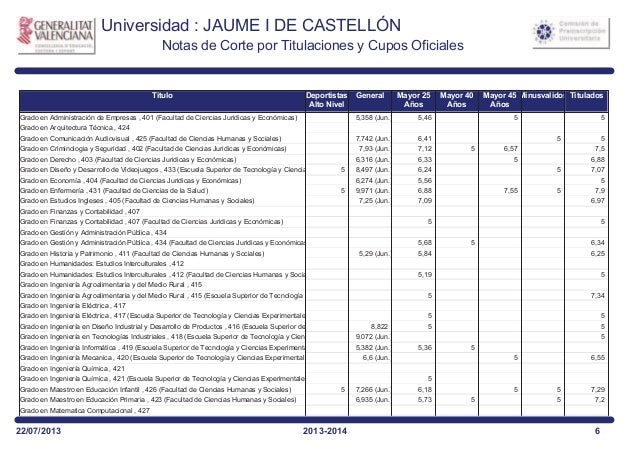The height and width of the screenshot is (451, 638).
Task: Select Grado en Ingeniería Química, 421 without faculty
Action: [314, 369]
